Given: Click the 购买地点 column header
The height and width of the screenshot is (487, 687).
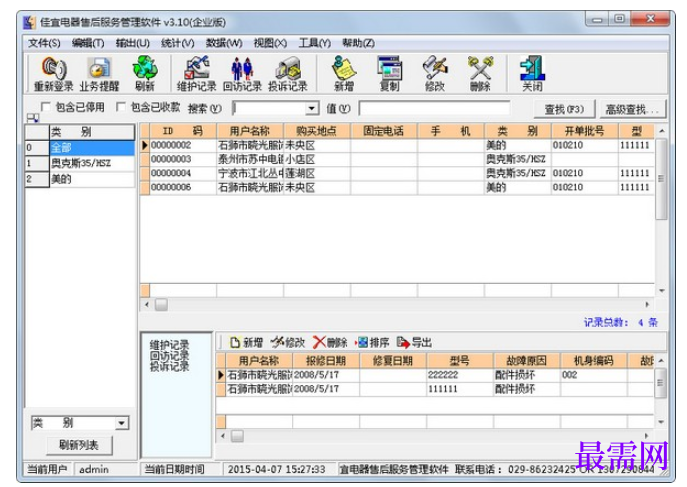Looking at the screenshot, I should [317, 131].
